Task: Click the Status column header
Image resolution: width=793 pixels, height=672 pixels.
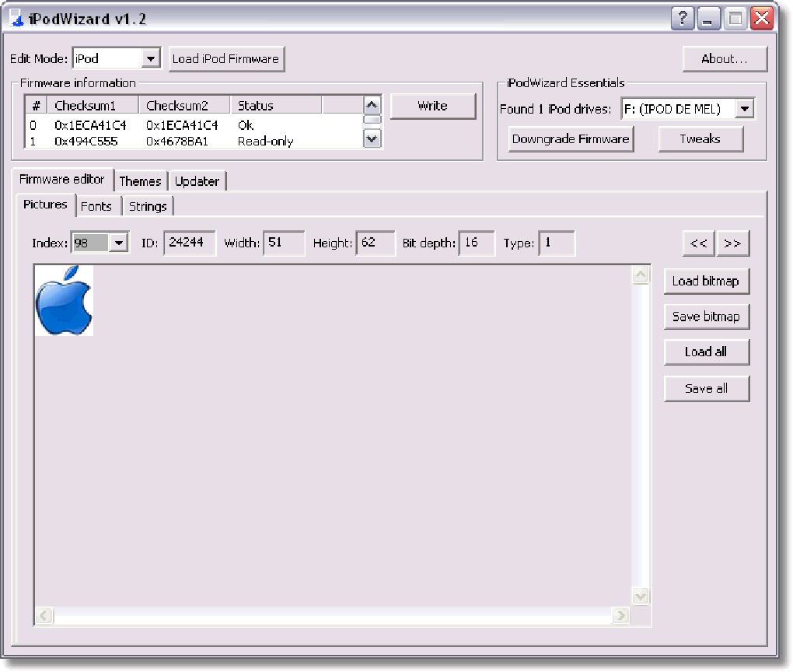Action: click(x=276, y=106)
